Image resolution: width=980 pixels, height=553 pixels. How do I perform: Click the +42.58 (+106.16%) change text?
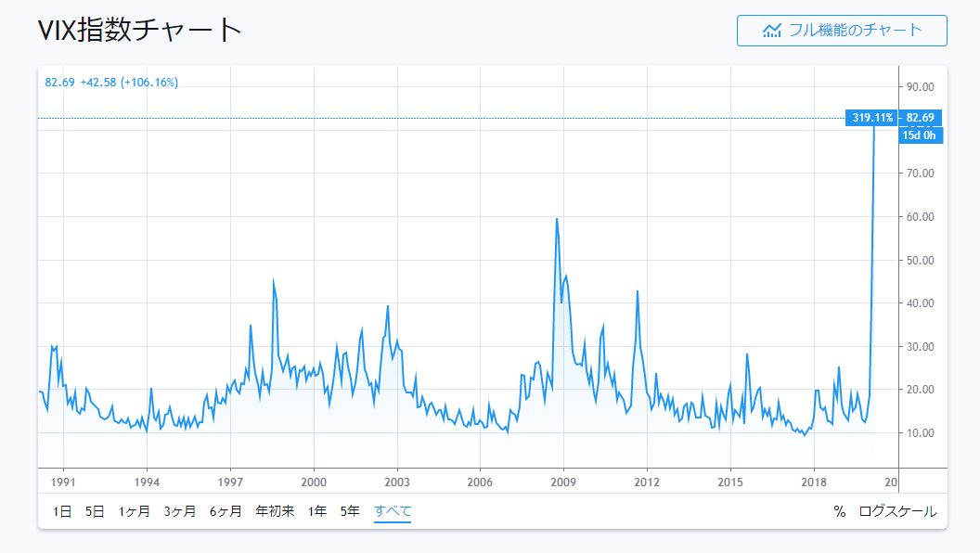pos(129,83)
